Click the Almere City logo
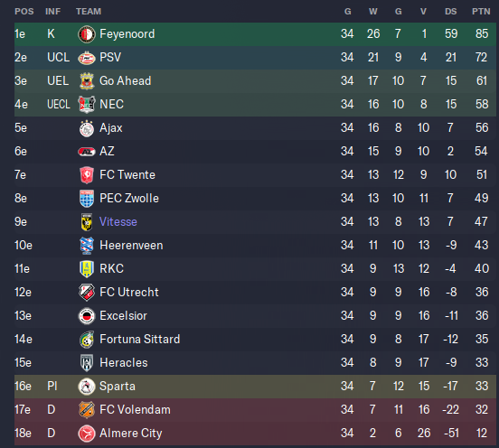This screenshot has height=448, width=499. tap(87, 434)
